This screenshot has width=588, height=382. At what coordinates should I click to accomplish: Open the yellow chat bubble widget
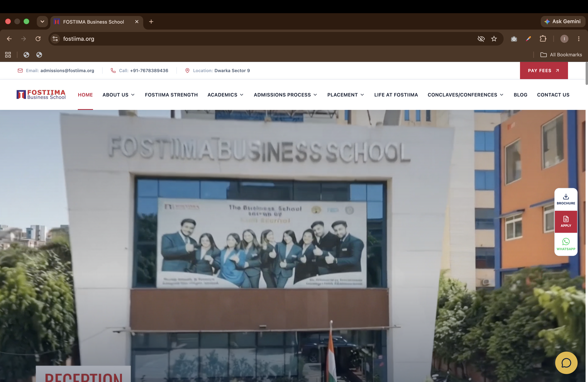click(566, 363)
